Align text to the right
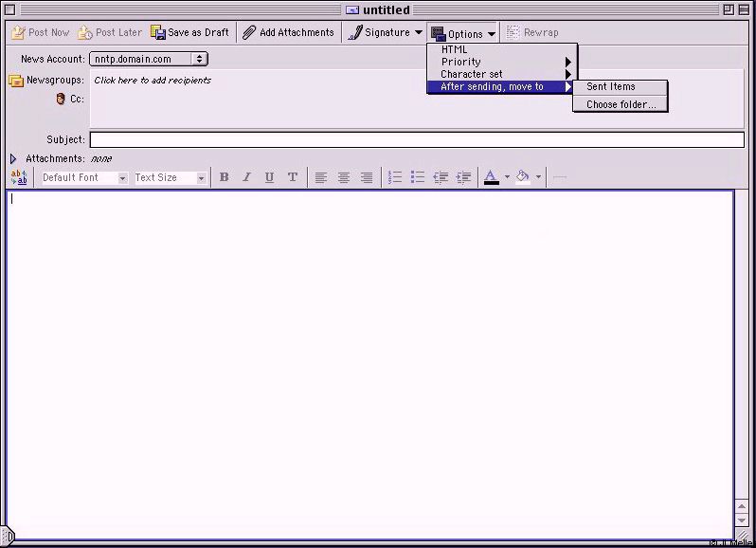 (x=367, y=177)
